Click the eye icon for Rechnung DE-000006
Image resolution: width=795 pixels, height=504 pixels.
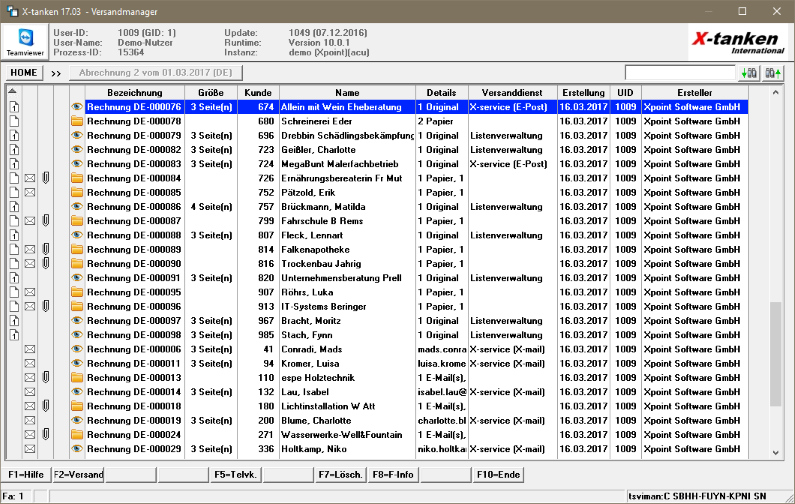77,349
